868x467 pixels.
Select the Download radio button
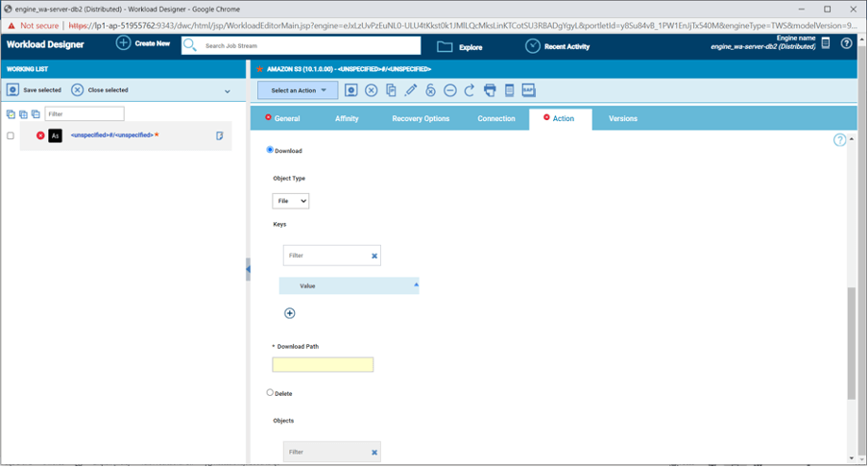270,150
